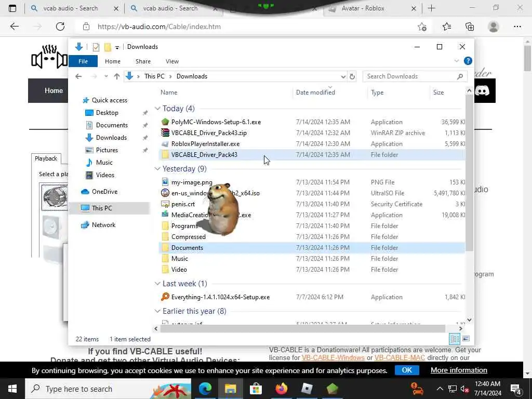Image resolution: width=532 pixels, height=399 pixels.
Task: Collapse the Yesterday (9) group
Action: click(157, 169)
